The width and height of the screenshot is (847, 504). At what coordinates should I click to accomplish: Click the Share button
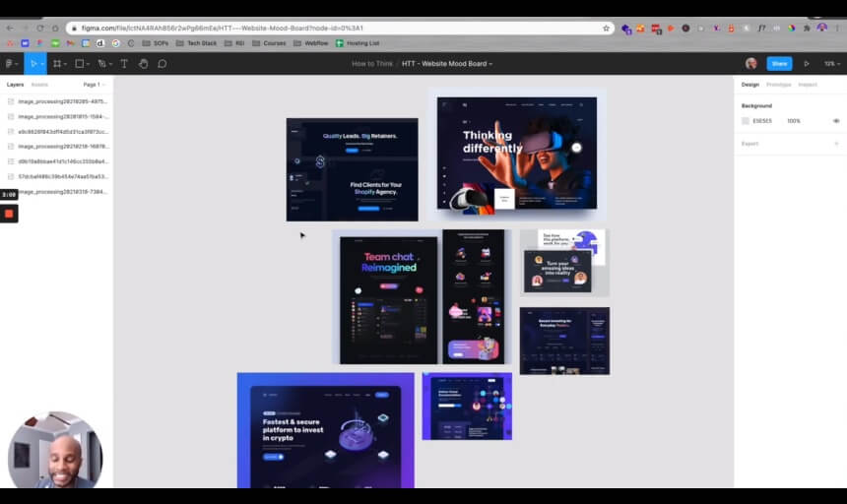pos(779,64)
